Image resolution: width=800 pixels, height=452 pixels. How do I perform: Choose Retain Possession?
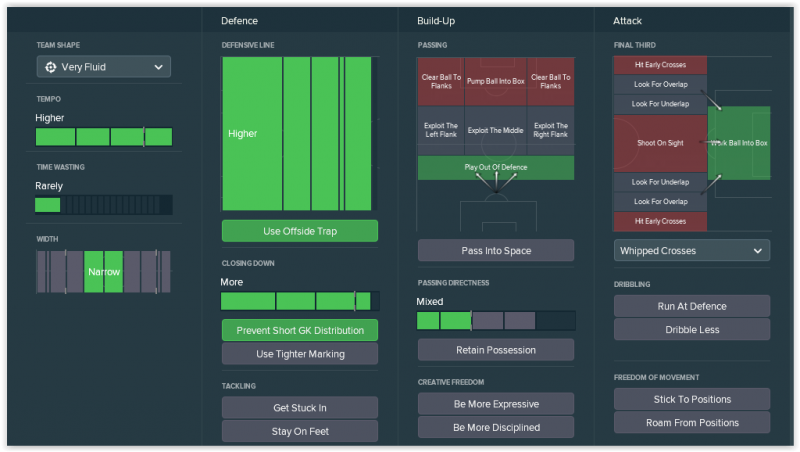coord(495,350)
